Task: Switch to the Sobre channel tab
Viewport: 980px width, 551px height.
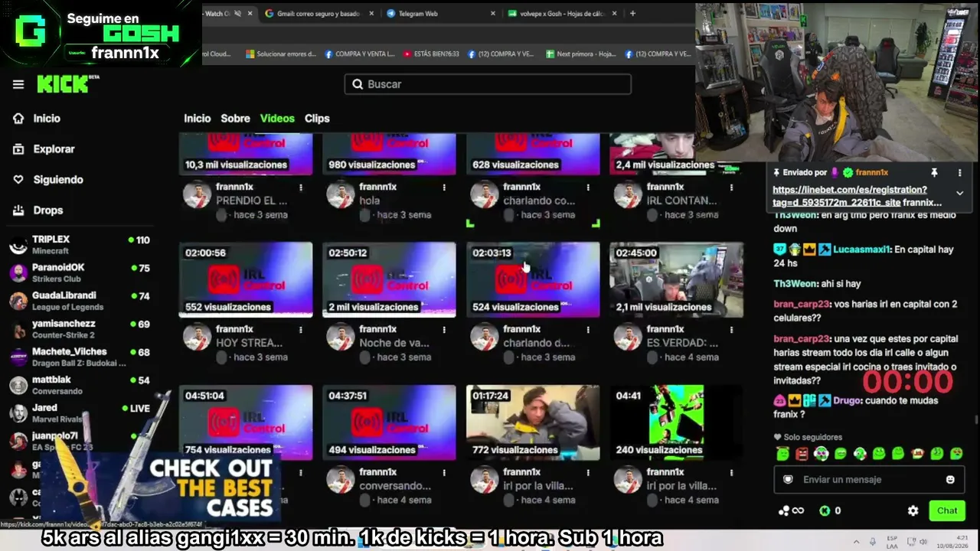Action: pos(235,119)
